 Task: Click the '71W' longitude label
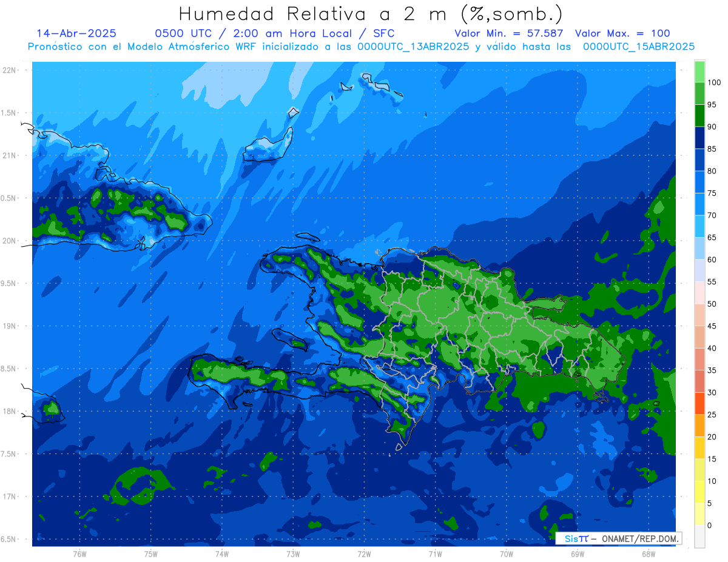click(435, 554)
